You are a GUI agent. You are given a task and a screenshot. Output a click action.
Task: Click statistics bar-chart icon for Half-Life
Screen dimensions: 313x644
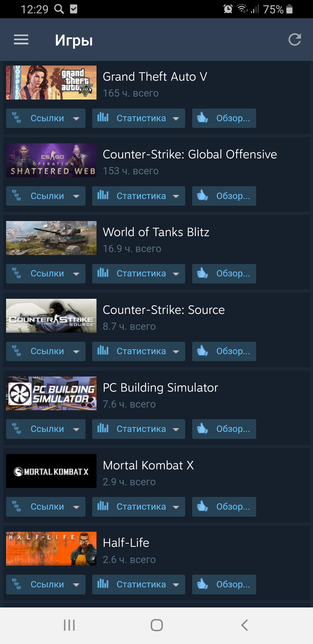coord(103,584)
